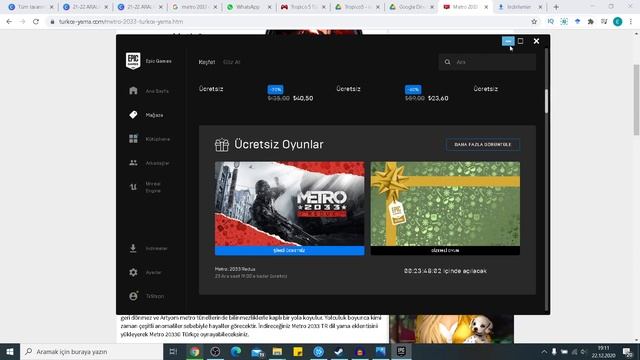This screenshot has width=640, height=360.
Task: Click the -70% discount badge
Action: (x=276, y=89)
